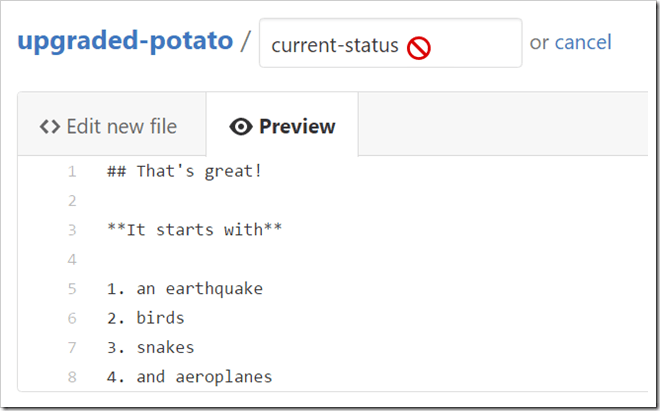Click the code brackets icon beside Edit new file
The height and width of the screenshot is (411, 660).
pyautogui.click(x=49, y=127)
